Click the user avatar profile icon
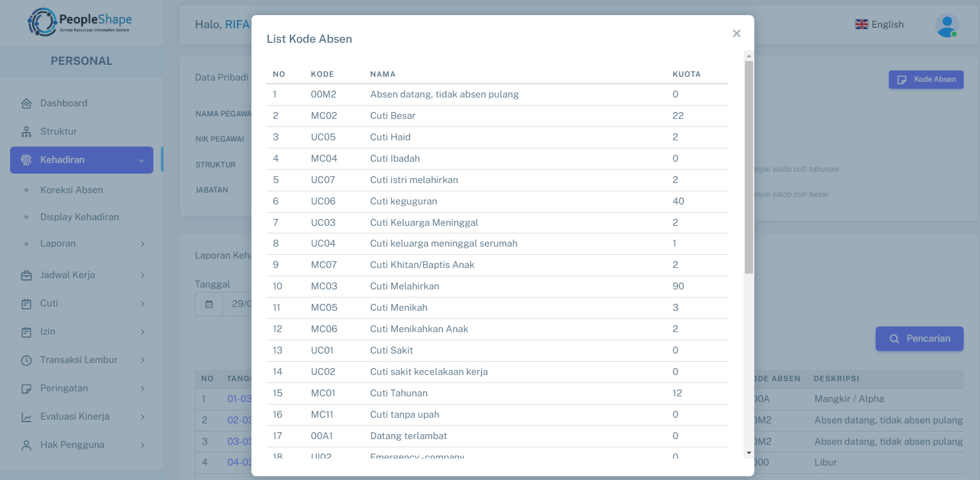The image size is (980, 480). pos(947,25)
